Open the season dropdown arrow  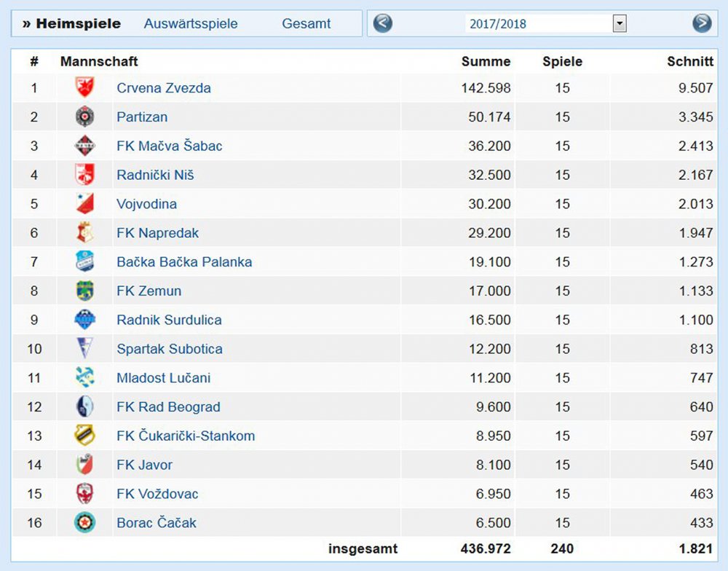[x=620, y=23]
